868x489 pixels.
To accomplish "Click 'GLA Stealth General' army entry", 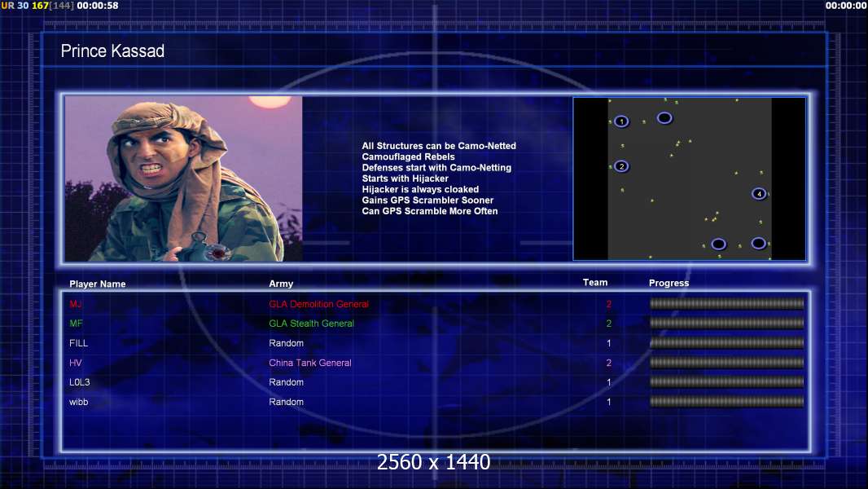I will (x=312, y=324).
